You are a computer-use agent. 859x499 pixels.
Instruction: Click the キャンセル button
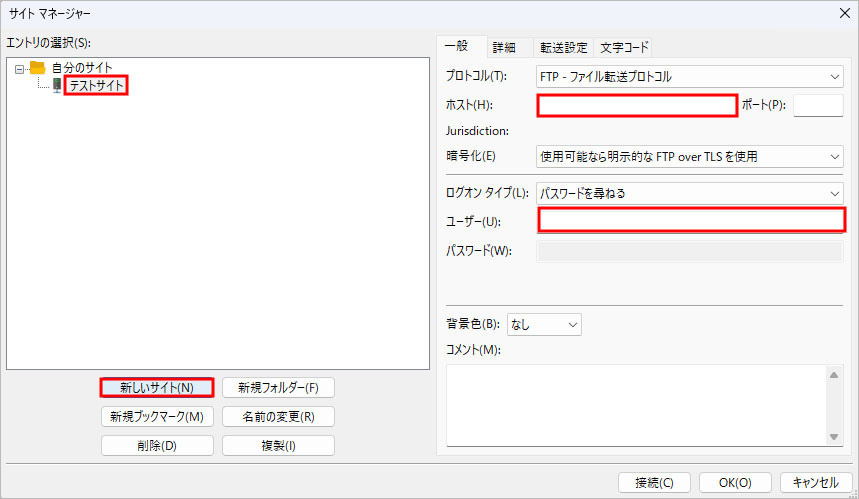pyautogui.click(x=816, y=483)
